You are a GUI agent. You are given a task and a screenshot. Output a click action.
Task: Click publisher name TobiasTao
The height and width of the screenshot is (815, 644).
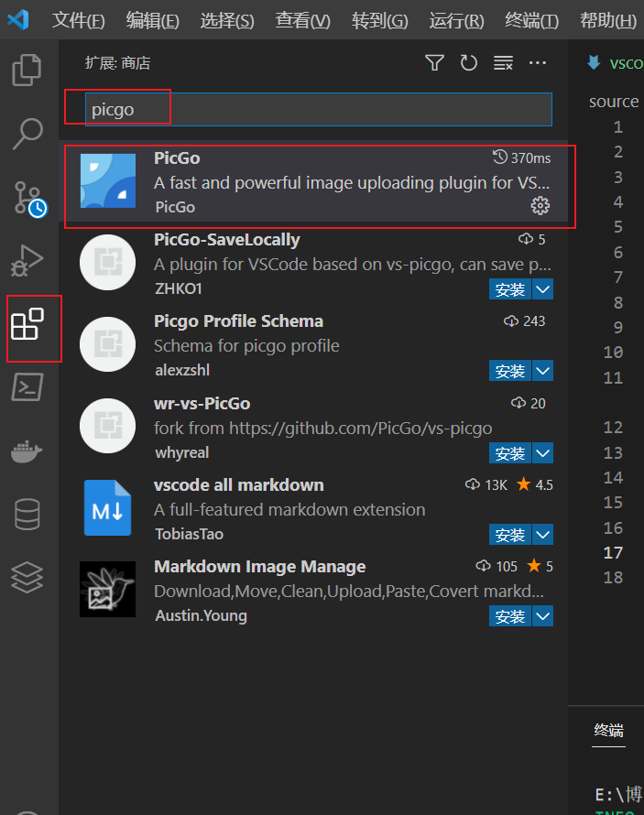(190, 534)
